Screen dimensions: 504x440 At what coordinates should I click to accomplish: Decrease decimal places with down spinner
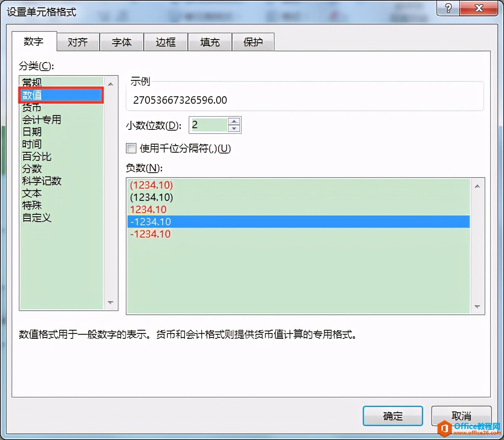click(x=234, y=129)
